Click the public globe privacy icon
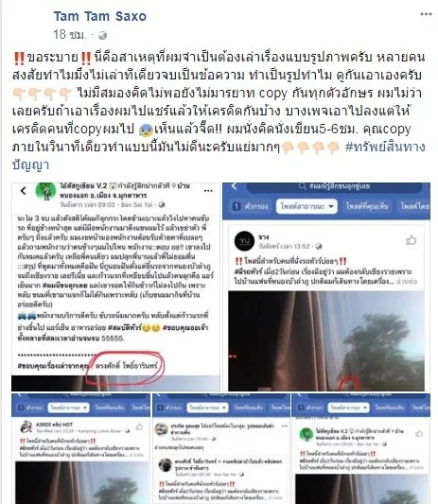The width and height of the screenshot is (438, 504). click(x=102, y=35)
